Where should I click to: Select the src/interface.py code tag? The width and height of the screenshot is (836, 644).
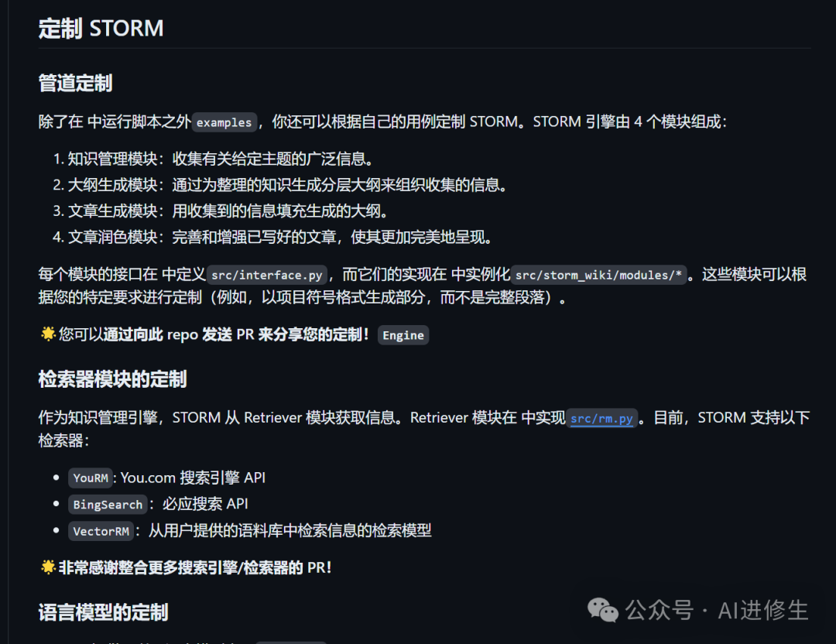pos(267,276)
